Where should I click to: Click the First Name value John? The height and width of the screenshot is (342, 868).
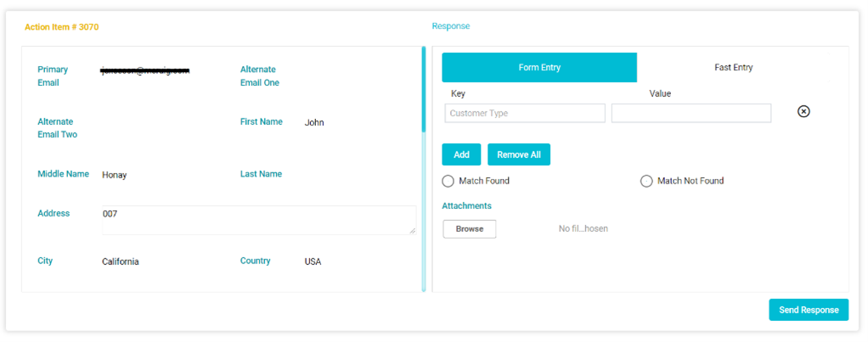click(314, 123)
